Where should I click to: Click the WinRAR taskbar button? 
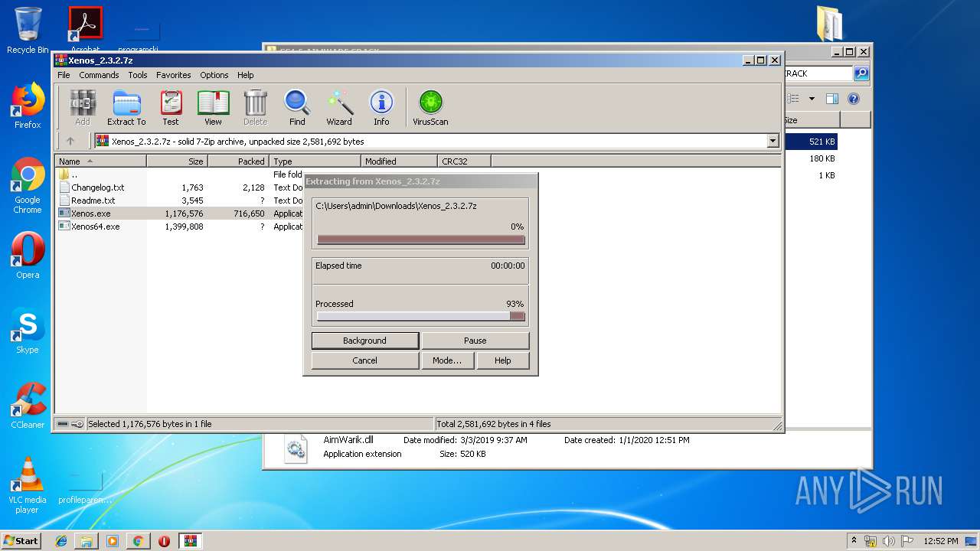pos(190,541)
